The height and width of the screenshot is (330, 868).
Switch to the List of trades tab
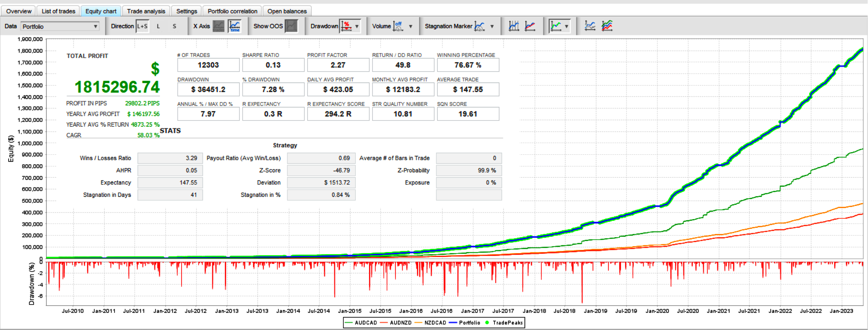point(58,11)
